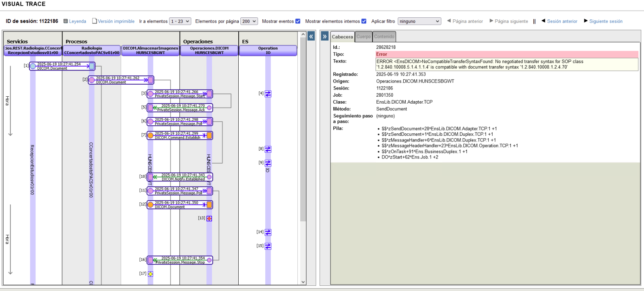Click the error Texto message box
Screen dimensions: 644x291
[x=507, y=64]
